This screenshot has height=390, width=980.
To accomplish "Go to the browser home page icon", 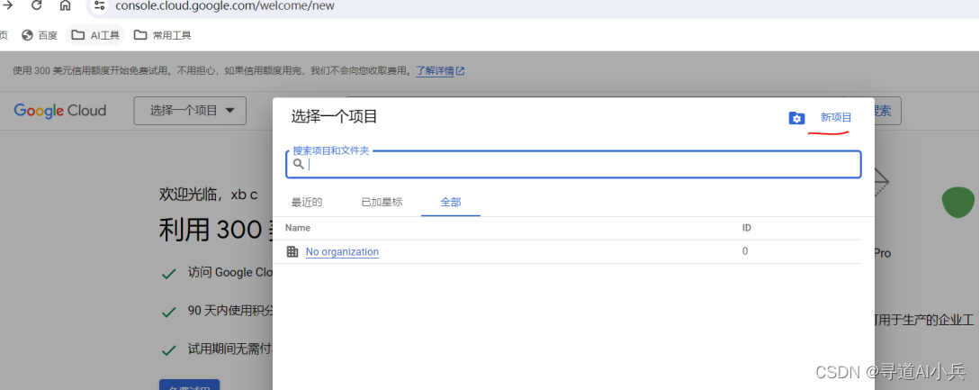I will 65,5.
